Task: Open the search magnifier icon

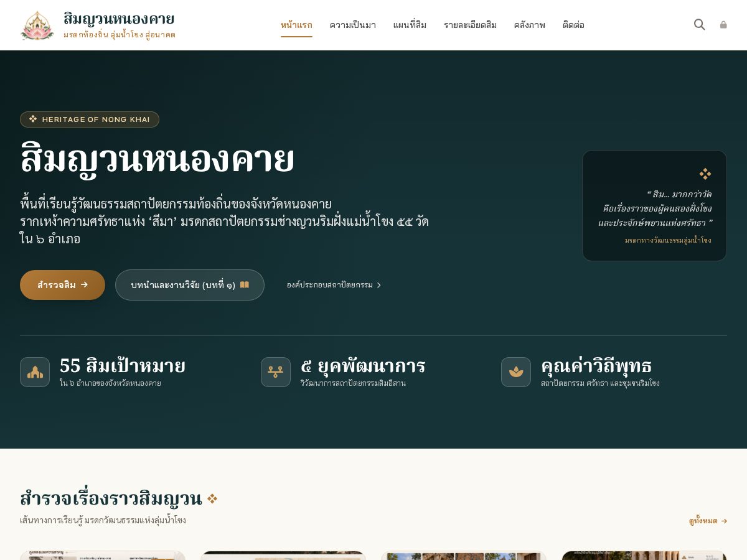Action: point(700,24)
